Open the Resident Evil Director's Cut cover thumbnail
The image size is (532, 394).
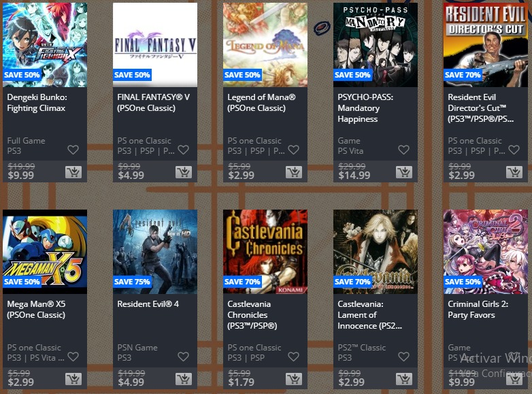pos(486,45)
